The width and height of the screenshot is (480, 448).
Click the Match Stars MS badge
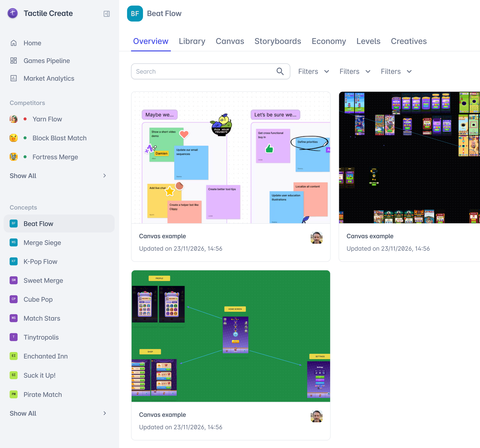14,318
